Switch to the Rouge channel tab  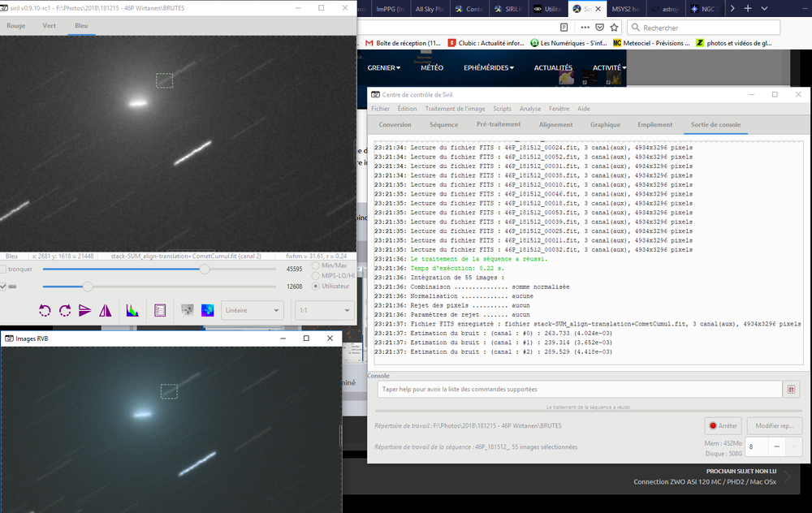(x=16, y=25)
